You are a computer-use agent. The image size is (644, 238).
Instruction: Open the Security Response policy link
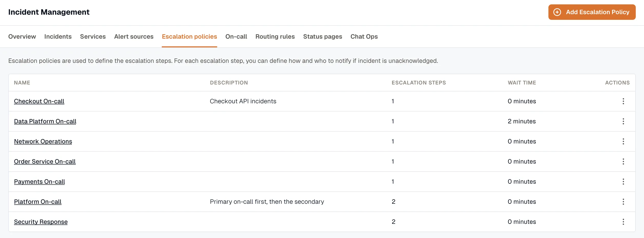click(x=41, y=222)
